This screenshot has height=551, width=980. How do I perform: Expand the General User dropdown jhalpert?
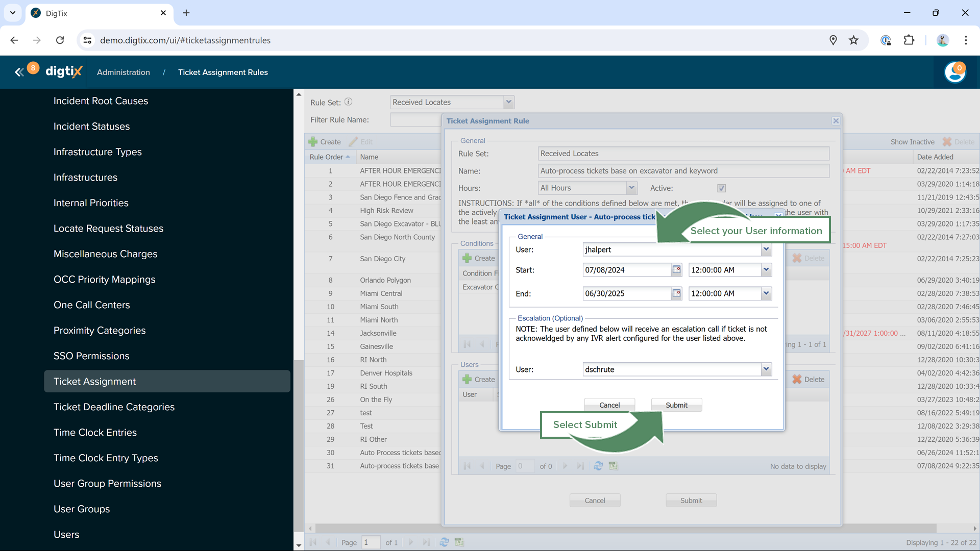pos(766,249)
